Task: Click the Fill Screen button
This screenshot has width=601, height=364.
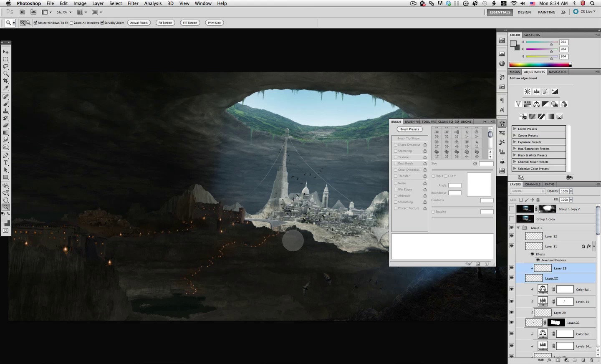Action: click(190, 23)
